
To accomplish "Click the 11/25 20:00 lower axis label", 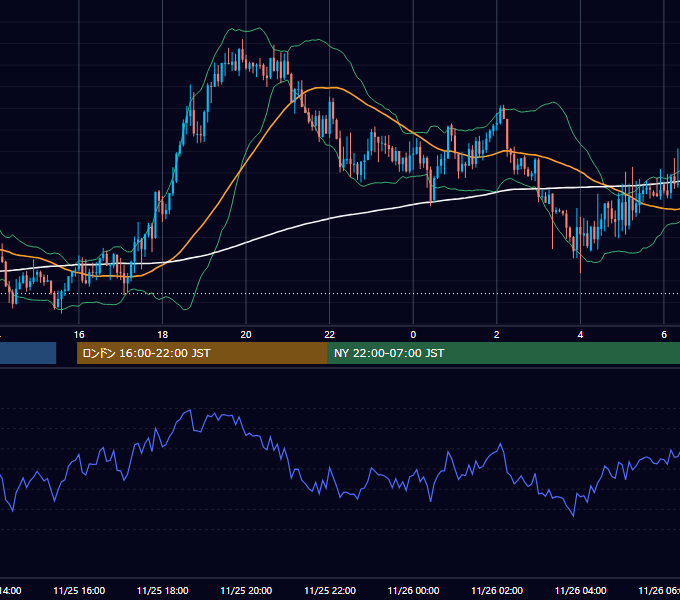I will click(x=246, y=591).
